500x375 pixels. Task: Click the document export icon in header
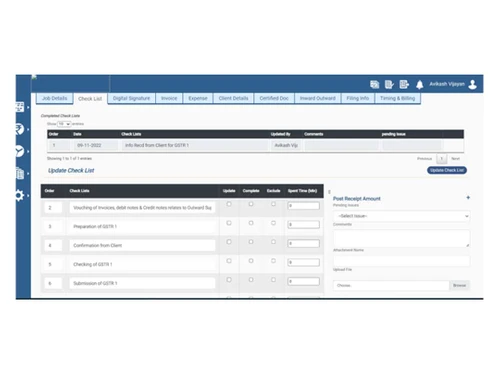click(x=404, y=84)
